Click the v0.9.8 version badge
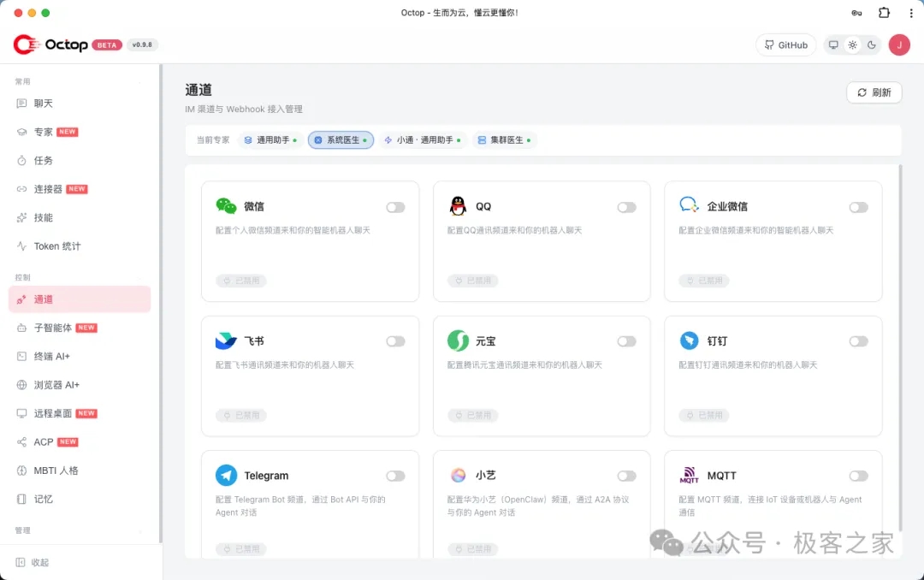Image resolution: width=924 pixels, height=580 pixels. click(x=142, y=44)
